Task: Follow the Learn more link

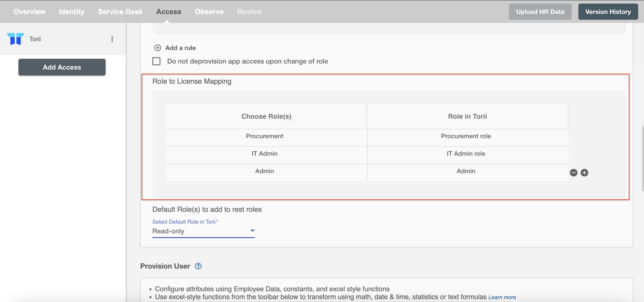Action: [x=502, y=297]
